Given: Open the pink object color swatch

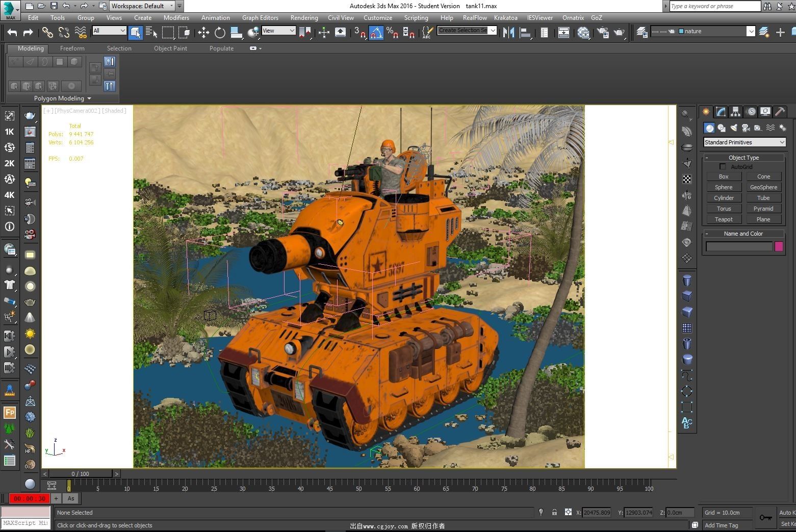Looking at the screenshot, I should tap(779, 246).
